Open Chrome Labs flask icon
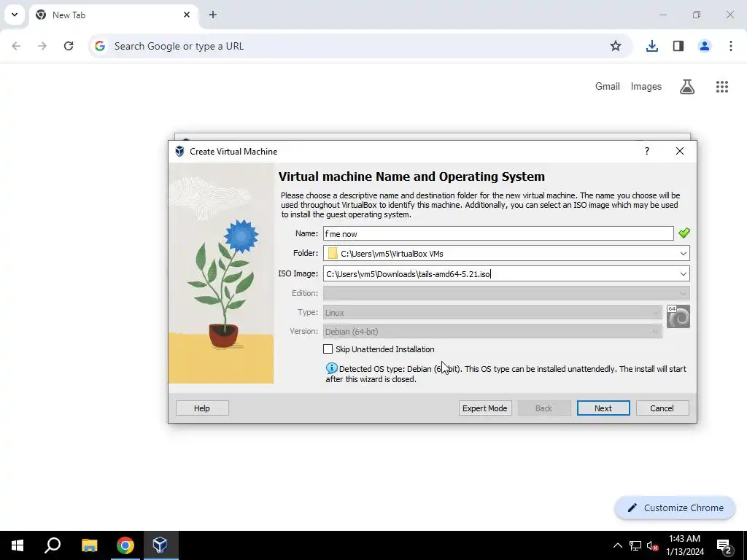This screenshot has height=560, width=747. coord(687,86)
